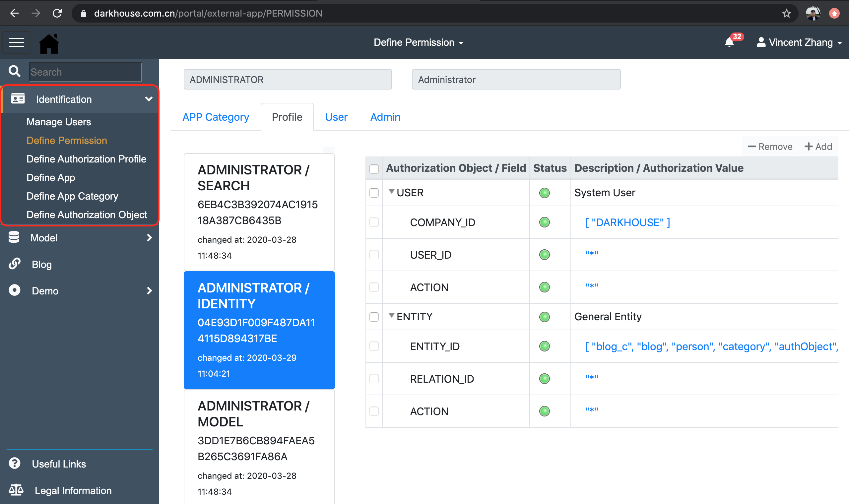Open the notifications bell icon
The height and width of the screenshot is (504, 849).
point(729,42)
